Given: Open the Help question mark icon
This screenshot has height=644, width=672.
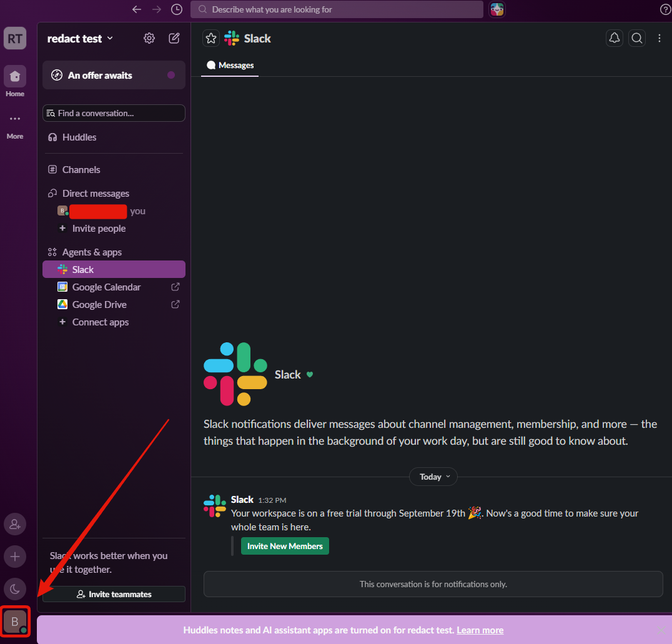Looking at the screenshot, I should (x=665, y=9).
